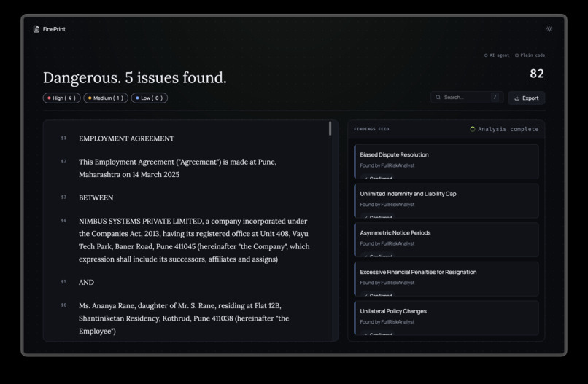The height and width of the screenshot is (384, 588).
Task: Filter by High (4) severity
Action: coord(61,98)
